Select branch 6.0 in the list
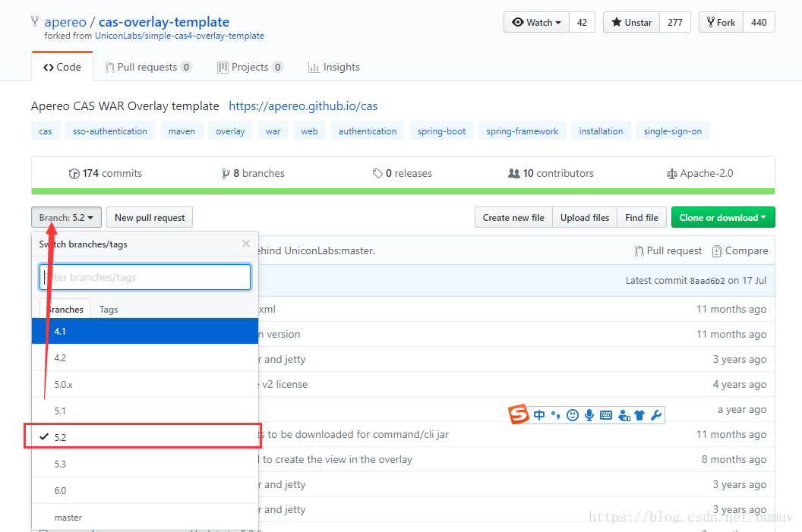 click(x=145, y=490)
